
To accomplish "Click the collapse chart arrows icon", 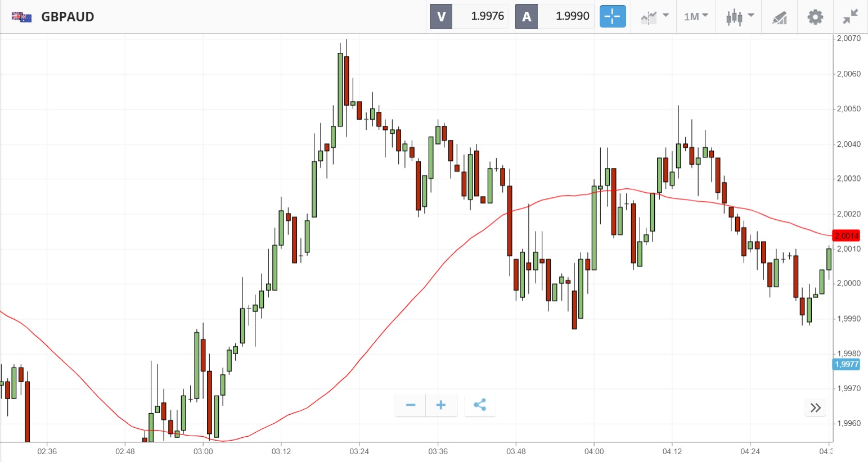I will pyautogui.click(x=850, y=17).
